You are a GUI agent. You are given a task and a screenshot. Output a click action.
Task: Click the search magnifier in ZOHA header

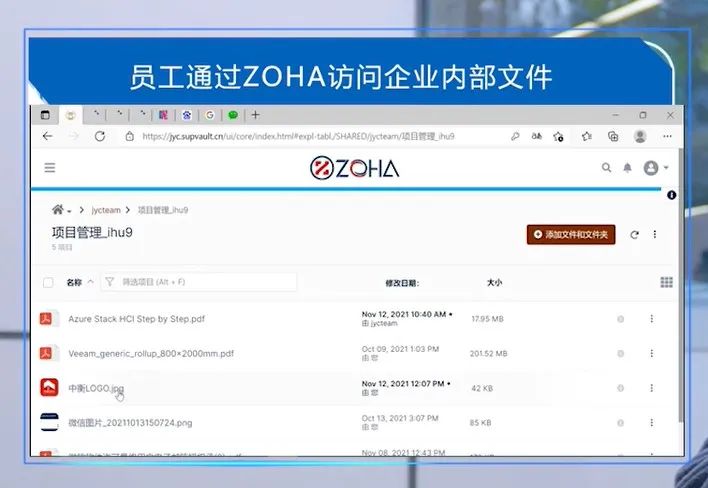click(606, 168)
